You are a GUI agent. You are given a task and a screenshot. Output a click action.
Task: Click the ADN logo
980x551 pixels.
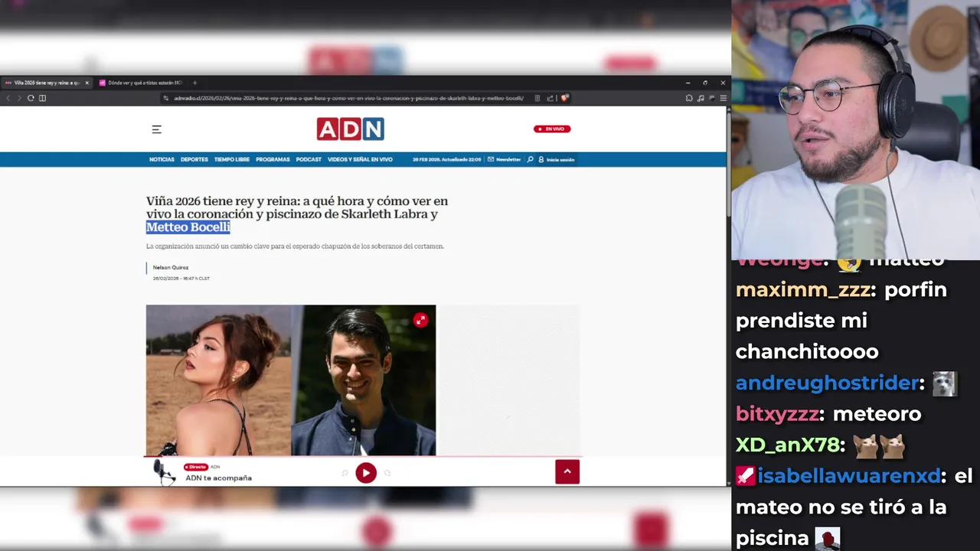[x=351, y=129]
